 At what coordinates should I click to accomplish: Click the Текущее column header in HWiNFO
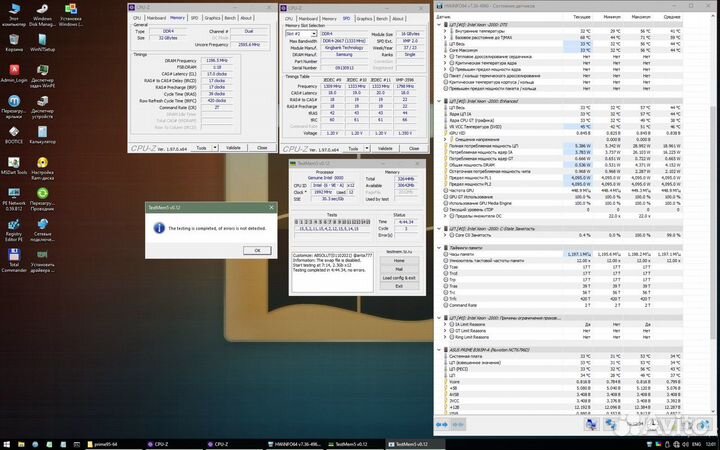(582, 17)
